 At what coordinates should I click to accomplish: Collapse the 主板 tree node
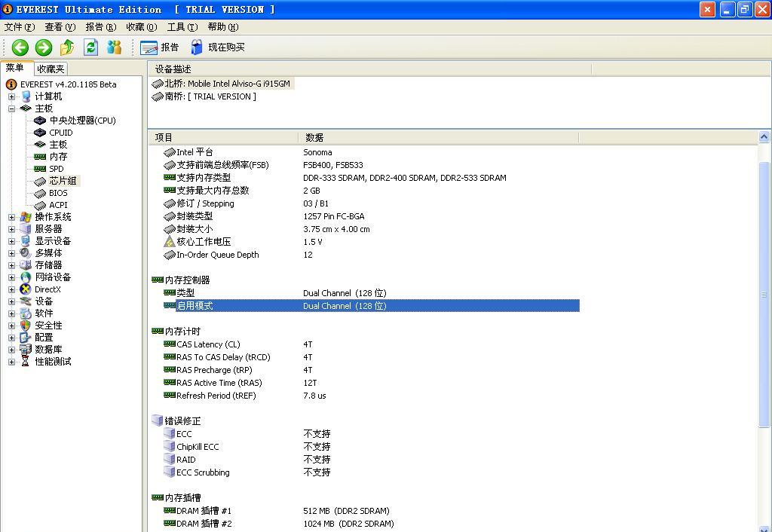tap(12, 109)
